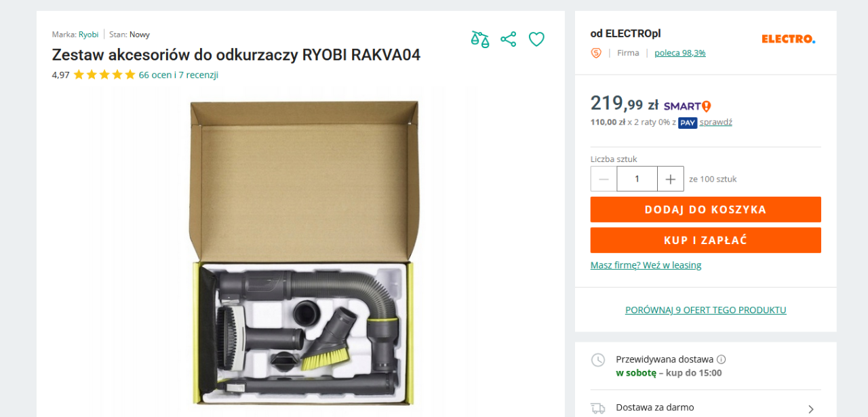Compare 9 offers of this product
The height and width of the screenshot is (417, 868).
click(706, 310)
